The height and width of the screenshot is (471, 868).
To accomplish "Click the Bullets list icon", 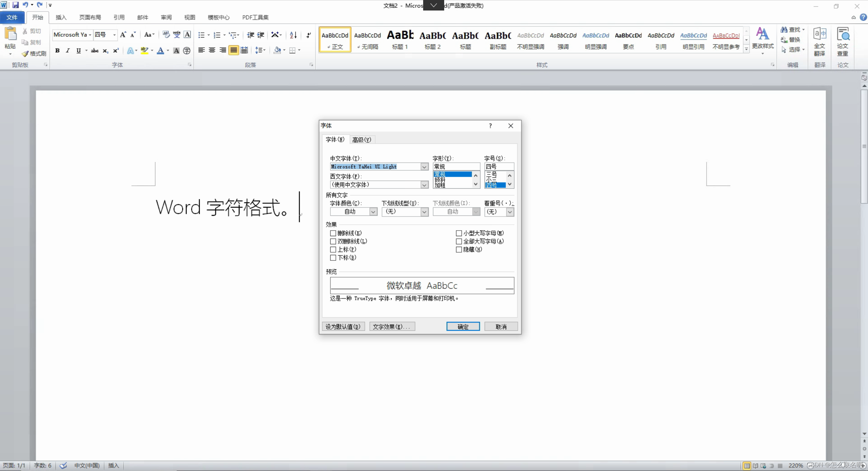I will pyautogui.click(x=201, y=35).
